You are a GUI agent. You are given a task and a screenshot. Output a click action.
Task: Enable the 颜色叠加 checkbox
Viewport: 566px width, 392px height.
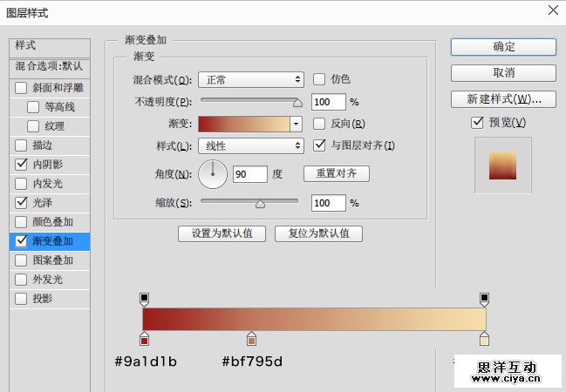click(x=21, y=222)
